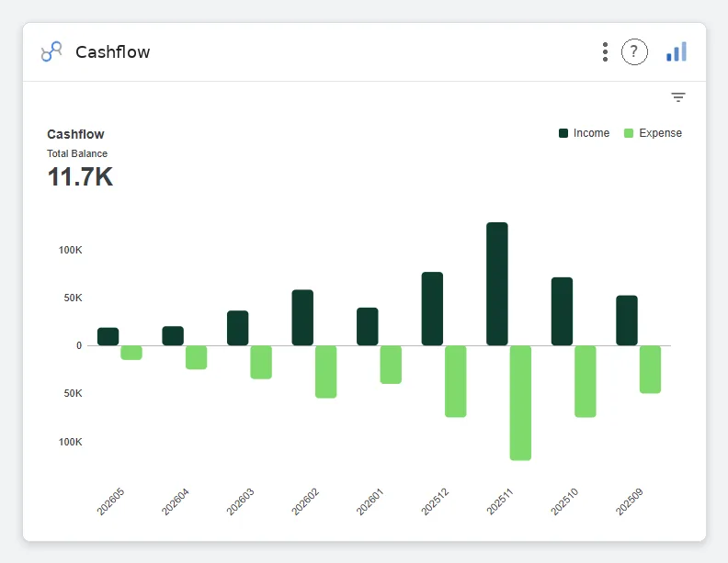Select the 202603 expense bar
This screenshot has width=728, height=563.
[x=261, y=362]
